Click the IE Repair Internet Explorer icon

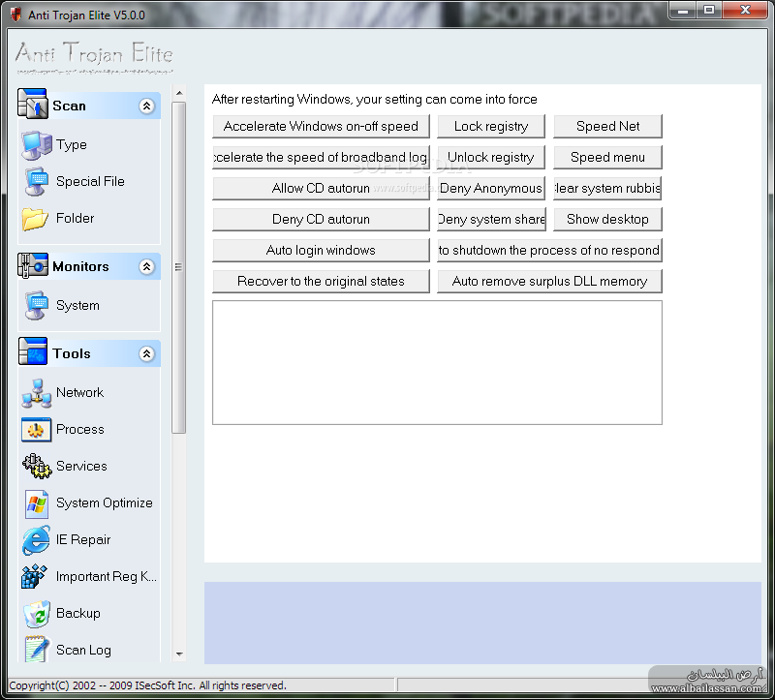click(36, 540)
